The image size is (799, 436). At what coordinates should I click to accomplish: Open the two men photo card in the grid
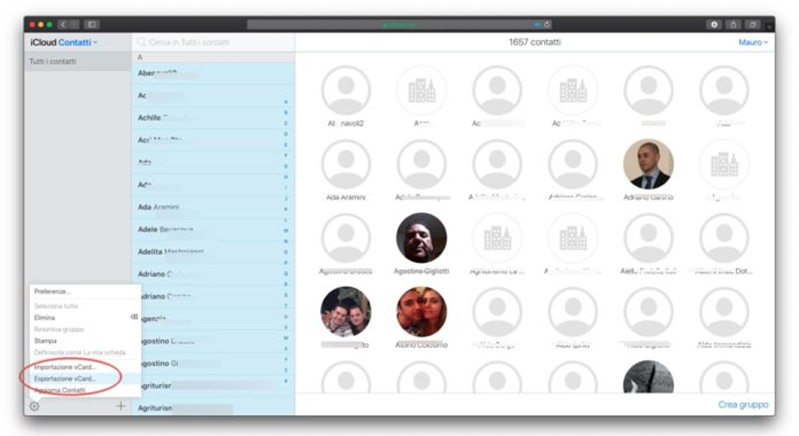click(x=346, y=312)
